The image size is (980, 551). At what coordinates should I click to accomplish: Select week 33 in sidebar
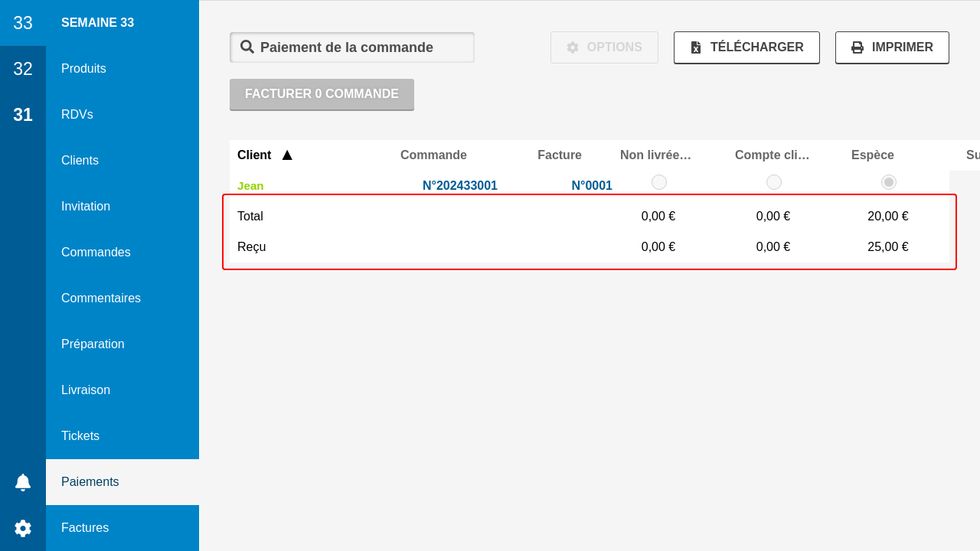click(23, 23)
